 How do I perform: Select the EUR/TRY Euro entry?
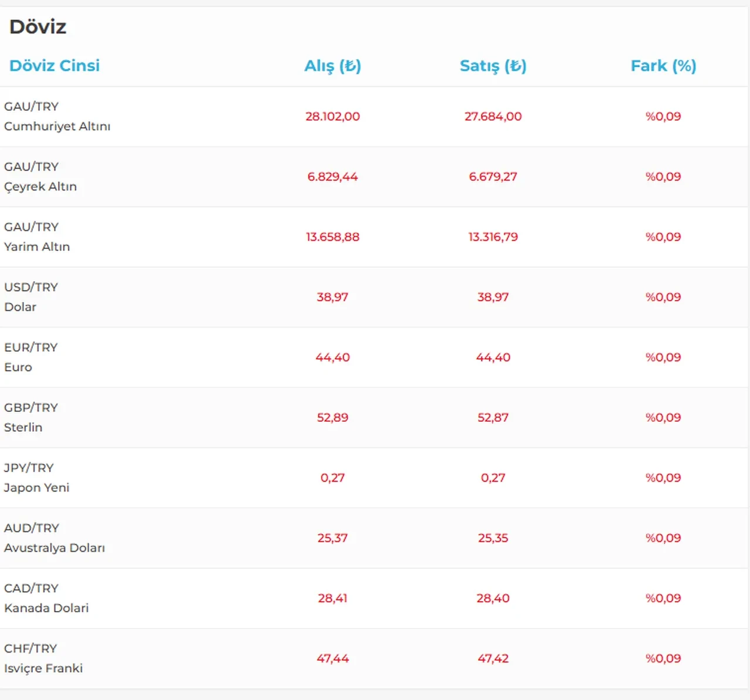pos(31,357)
